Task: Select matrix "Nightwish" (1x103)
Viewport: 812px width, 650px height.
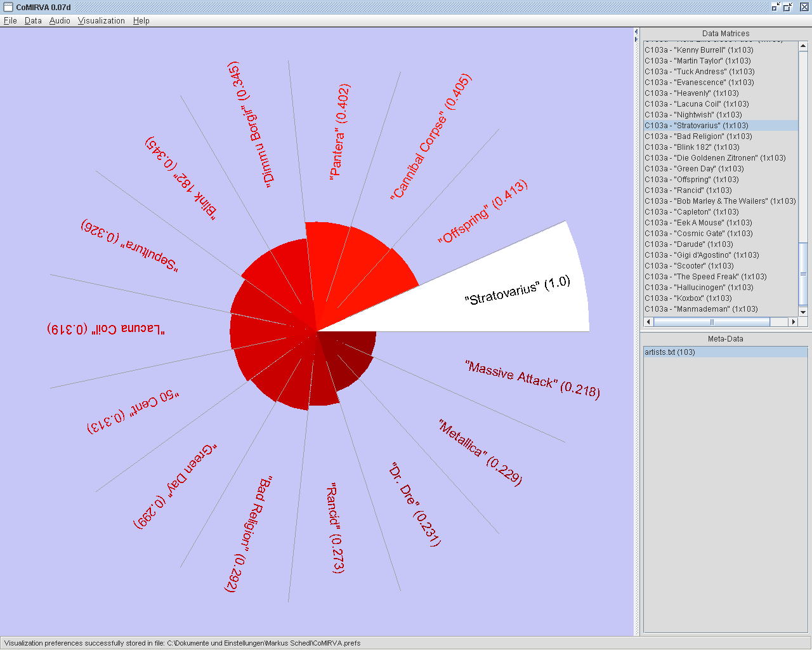Action: (721, 115)
